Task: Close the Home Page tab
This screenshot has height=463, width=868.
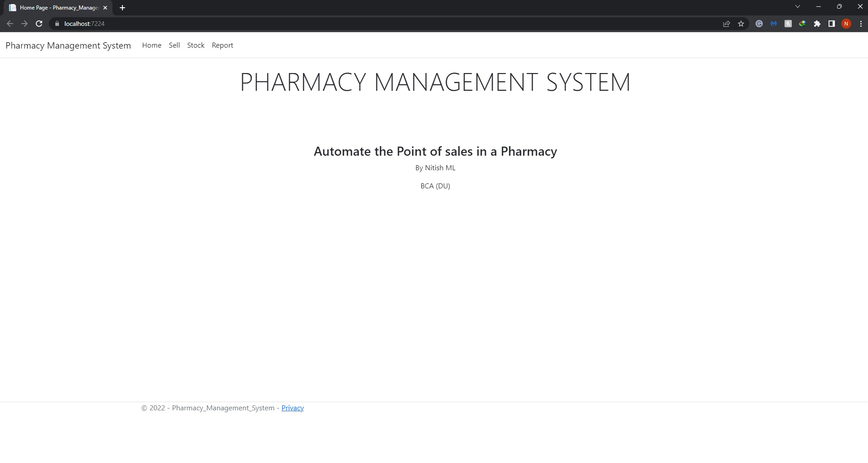Action: pos(105,8)
